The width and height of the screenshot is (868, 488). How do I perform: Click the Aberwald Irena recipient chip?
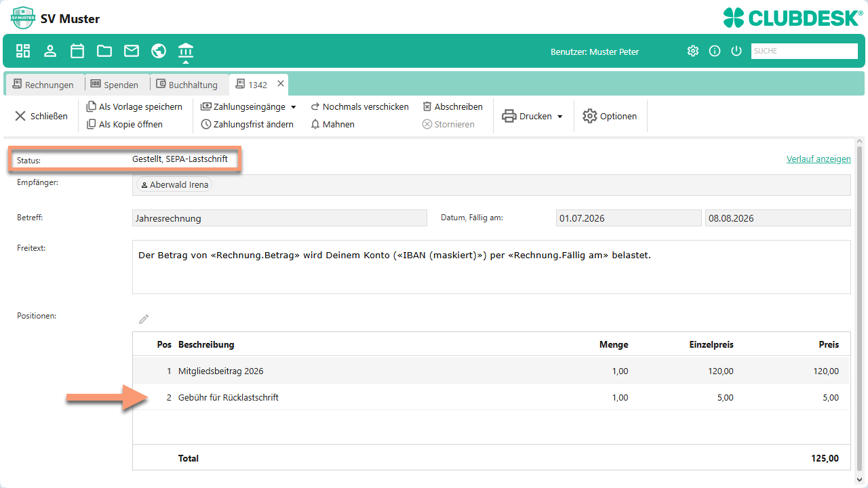point(174,185)
